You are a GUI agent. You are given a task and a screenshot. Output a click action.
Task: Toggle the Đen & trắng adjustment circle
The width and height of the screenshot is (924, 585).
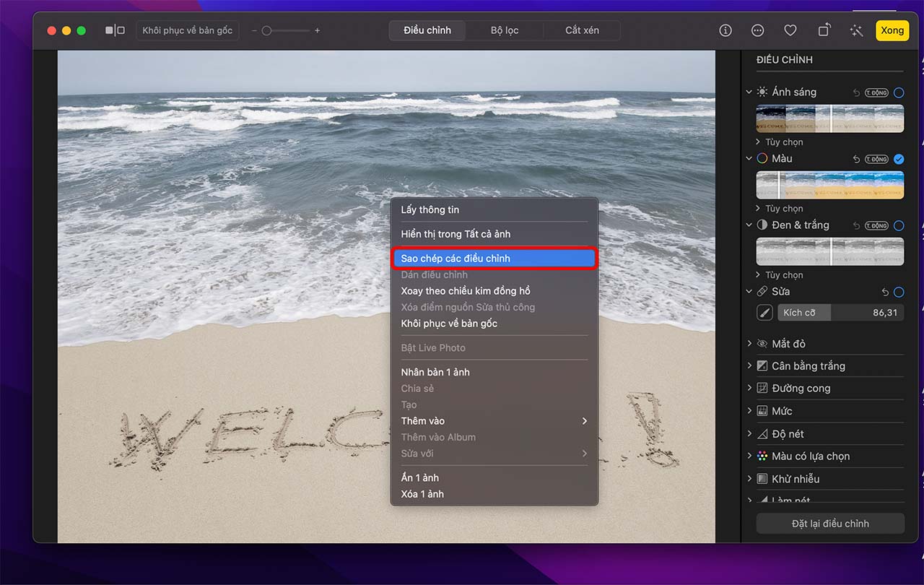[899, 225]
